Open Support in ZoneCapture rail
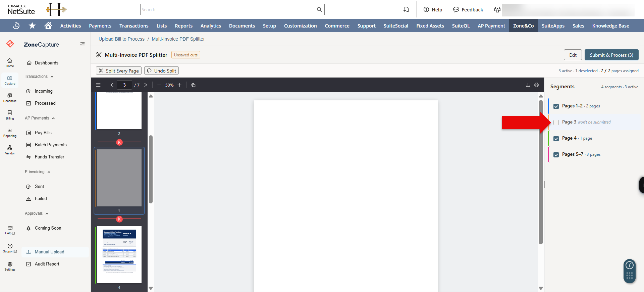 tap(10, 248)
